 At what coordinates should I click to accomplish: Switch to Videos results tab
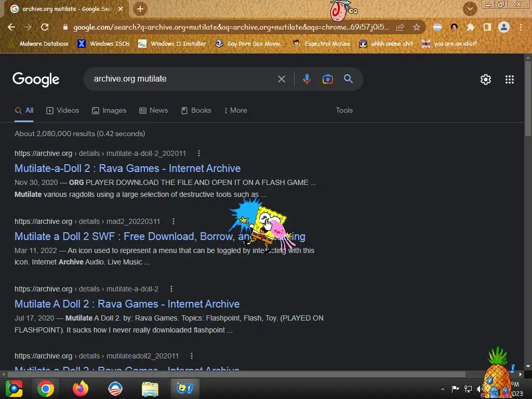coord(63,111)
